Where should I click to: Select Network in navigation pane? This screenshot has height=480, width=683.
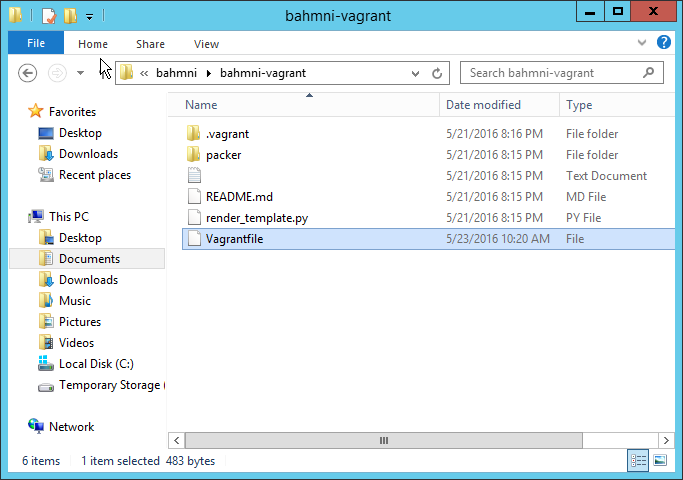(71, 426)
